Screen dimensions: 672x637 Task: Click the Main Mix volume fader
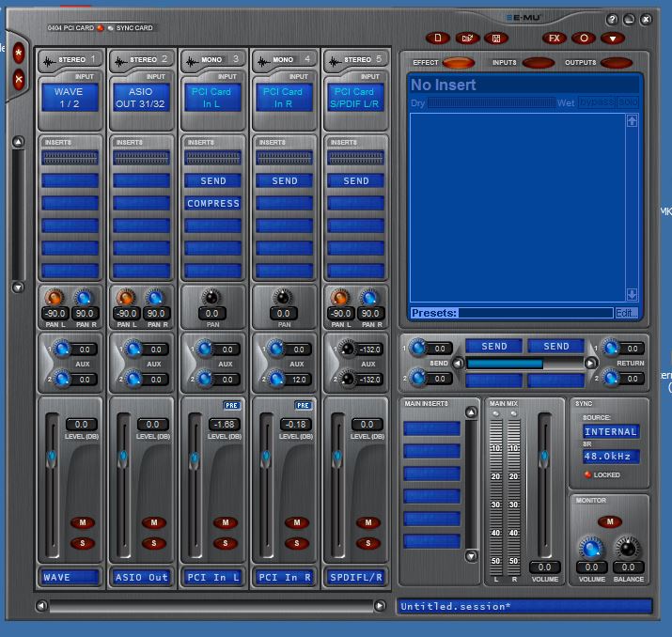click(544, 458)
